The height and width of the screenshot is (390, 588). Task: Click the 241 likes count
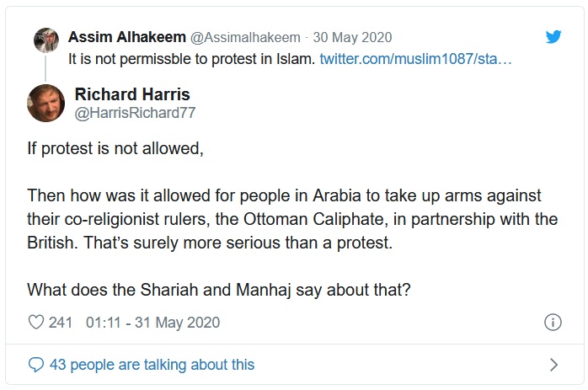61,322
